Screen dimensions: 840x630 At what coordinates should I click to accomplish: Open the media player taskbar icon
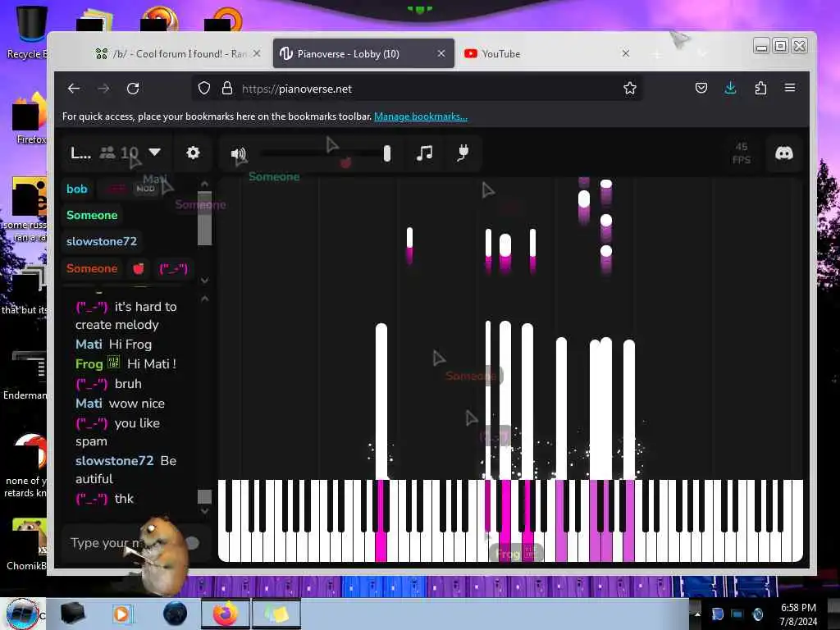(x=121, y=614)
